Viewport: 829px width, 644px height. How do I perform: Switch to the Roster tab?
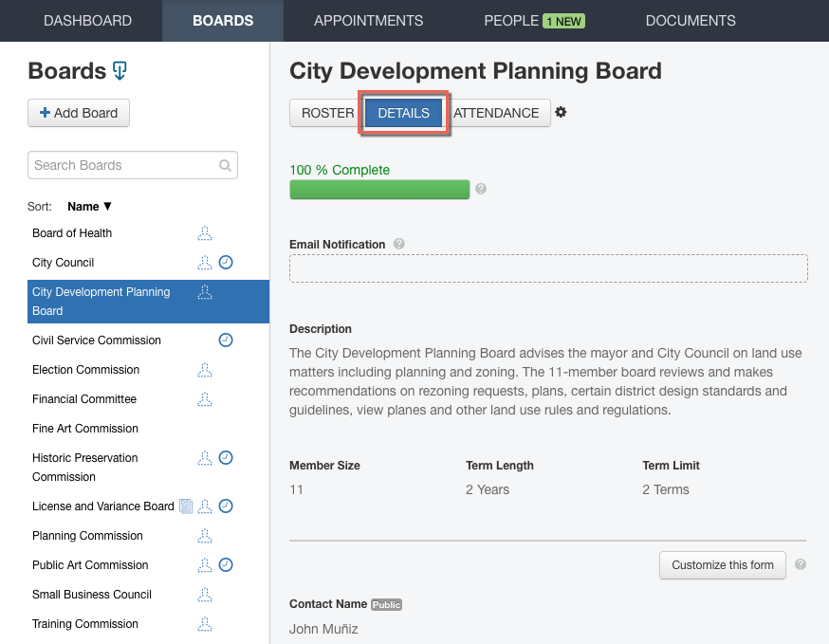tap(327, 112)
